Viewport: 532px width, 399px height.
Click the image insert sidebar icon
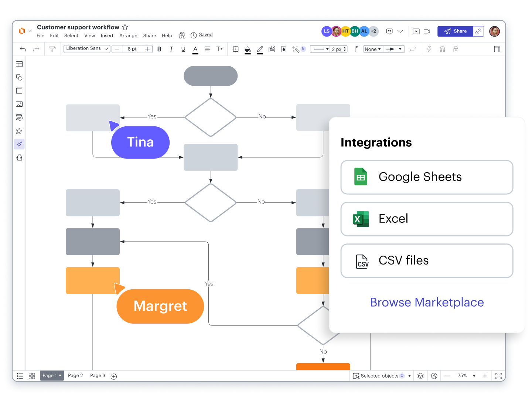19,104
